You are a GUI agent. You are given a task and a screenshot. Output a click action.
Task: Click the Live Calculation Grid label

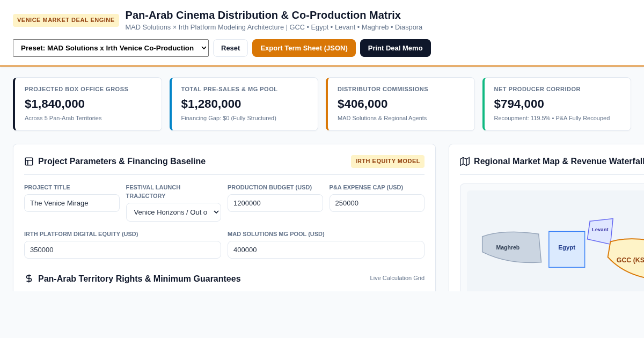[x=397, y=278]
